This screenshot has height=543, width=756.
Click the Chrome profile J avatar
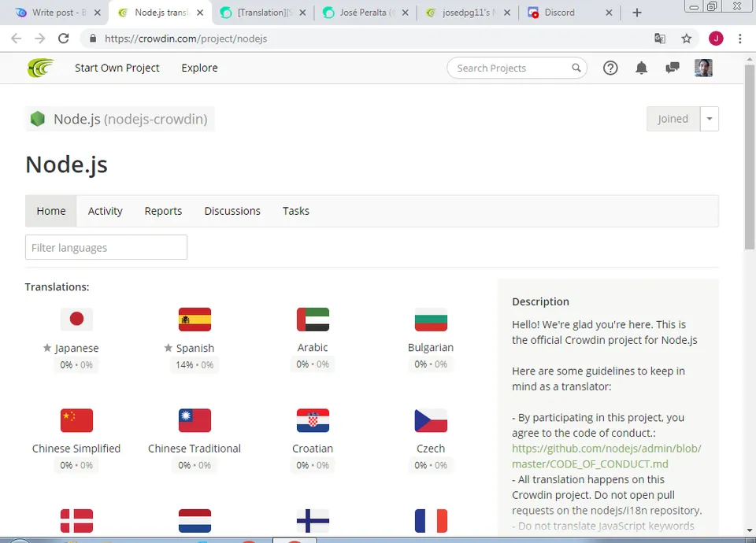[716, 39]
